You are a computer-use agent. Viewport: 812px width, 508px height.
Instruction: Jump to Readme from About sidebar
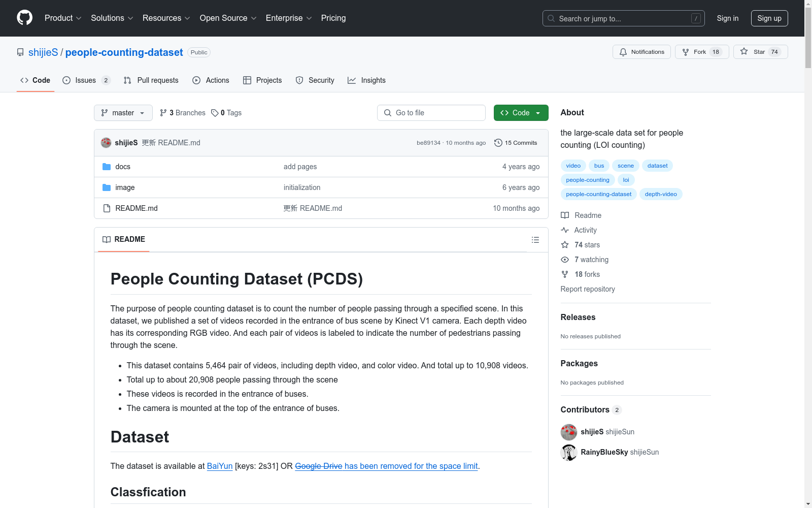tap(587, 215)
